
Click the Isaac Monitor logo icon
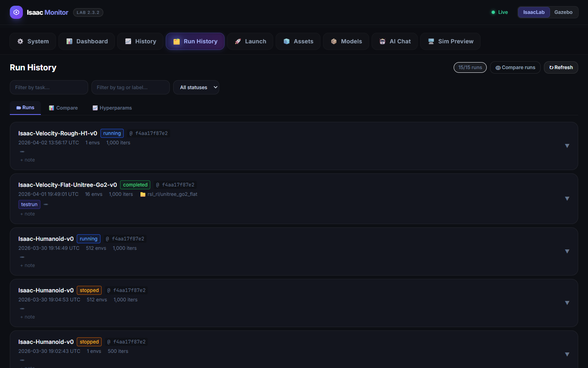point(16,12)
